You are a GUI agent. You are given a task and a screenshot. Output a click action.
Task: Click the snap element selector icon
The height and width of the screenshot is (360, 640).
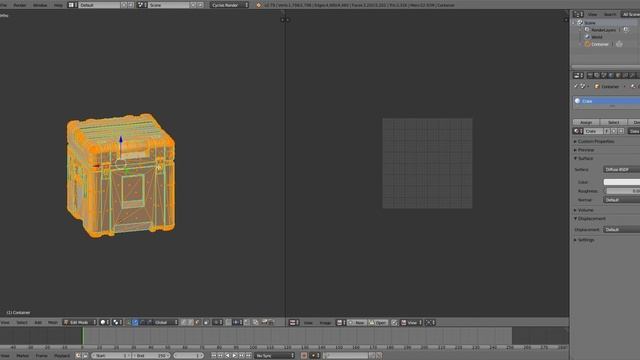tap(238, 322)
